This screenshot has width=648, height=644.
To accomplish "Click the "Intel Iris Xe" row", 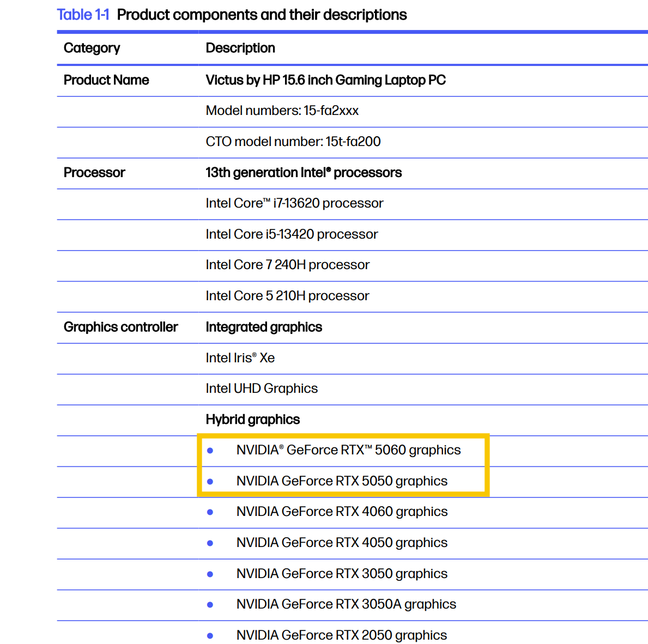I will click(x=240, y=358).
